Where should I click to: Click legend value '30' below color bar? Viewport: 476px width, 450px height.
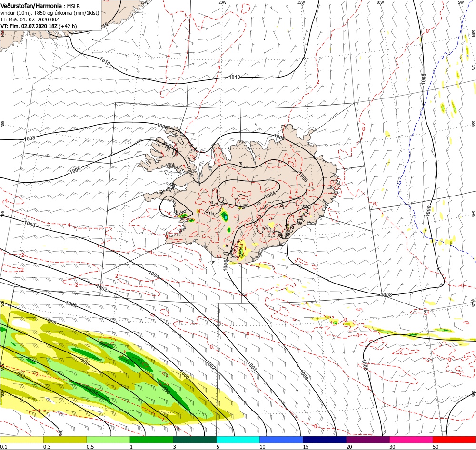392,447
